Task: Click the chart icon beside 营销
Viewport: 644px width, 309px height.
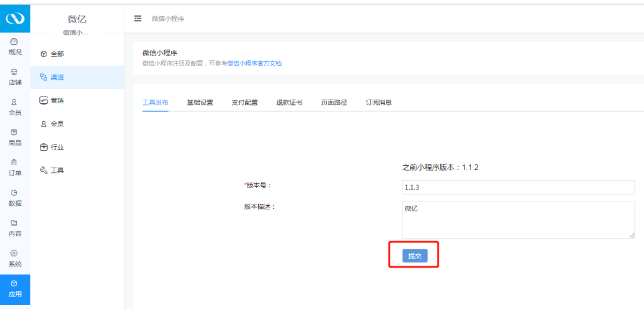Action: 44,100
